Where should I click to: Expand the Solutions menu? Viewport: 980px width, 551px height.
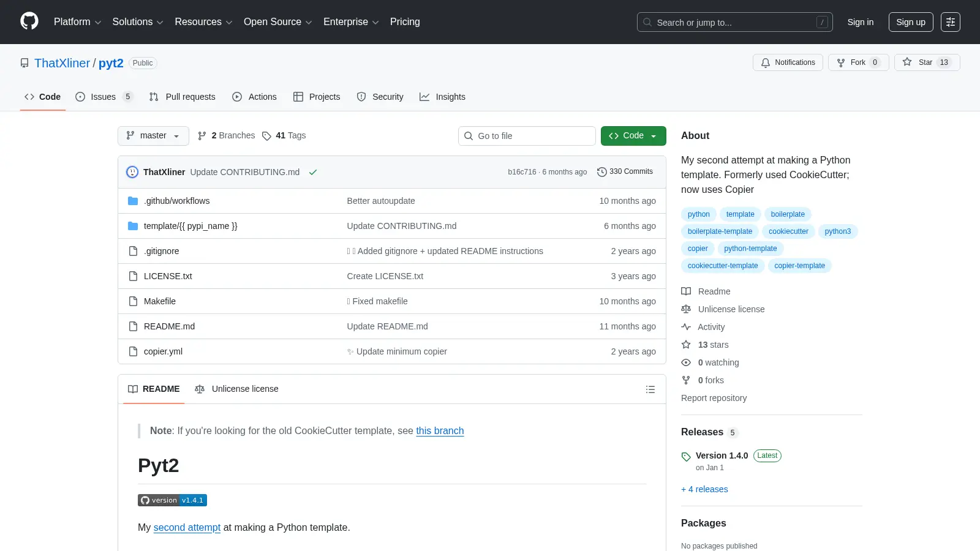pyautogui.click(x=138, y=22)
